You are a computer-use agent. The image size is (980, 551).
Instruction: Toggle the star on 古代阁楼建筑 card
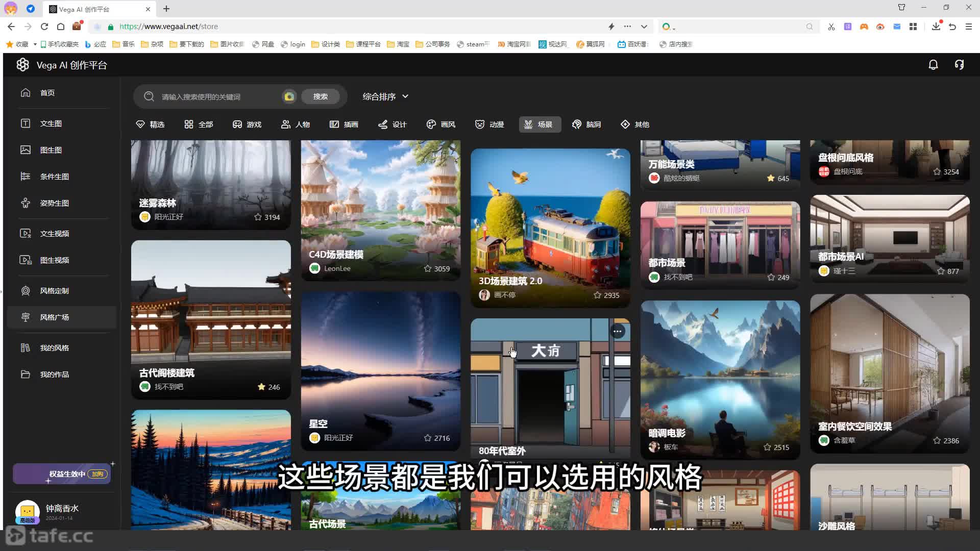[261, 387]
